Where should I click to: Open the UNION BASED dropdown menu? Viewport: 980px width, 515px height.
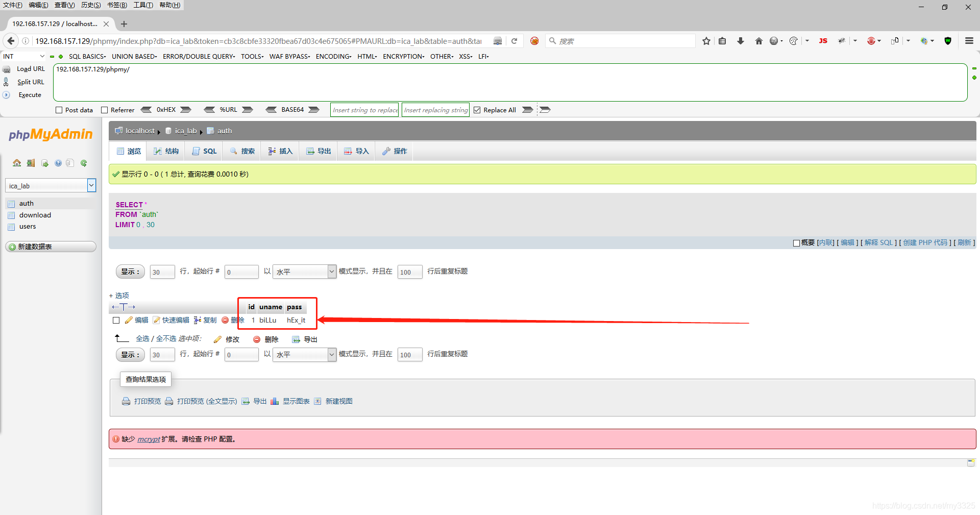[x=134, y=56]
